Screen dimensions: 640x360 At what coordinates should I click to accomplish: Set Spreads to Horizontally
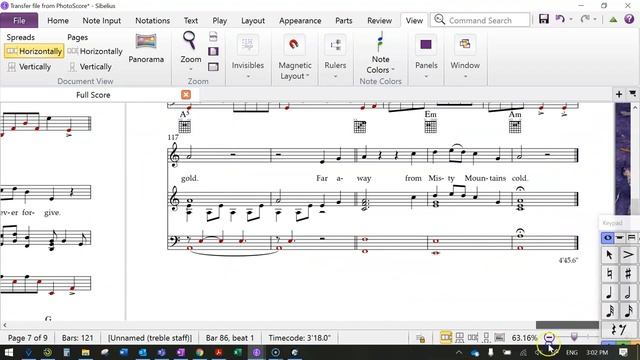(34, 51)
